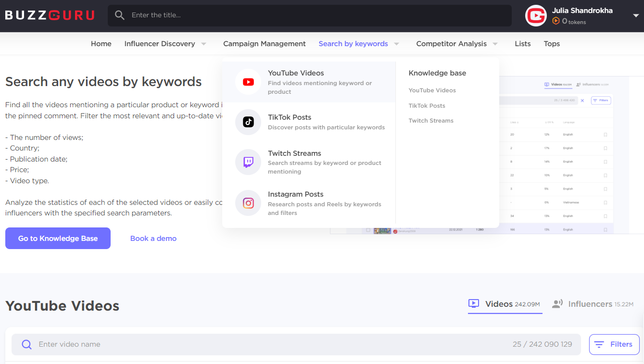Click the 25 / 242 090 129 results counter
The image size is (644, 364).
coord(543,344)
